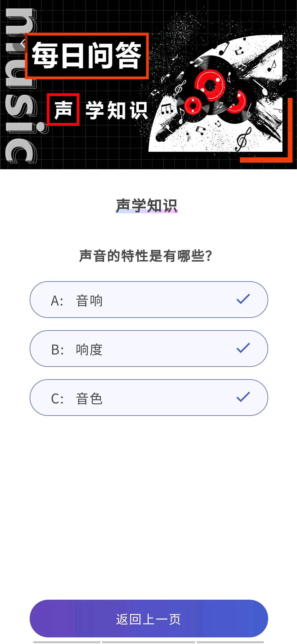Select answer option A: 音响
The height and width of the screenshot is (644, 297).
(x=149, y=299)
